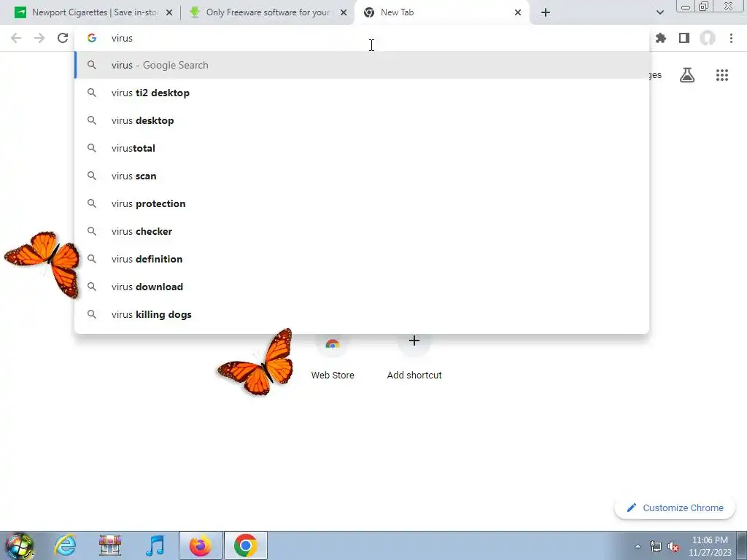Select the 'virus checker' suggestion
747x560 pixels.
(362, 231)
